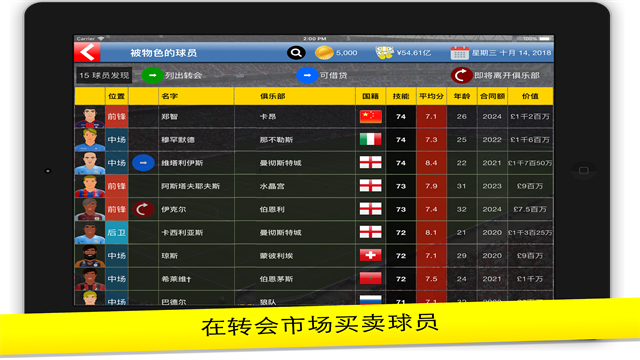
Task: Sort by 合同额 column header
Action: click(x=492, y=96)
